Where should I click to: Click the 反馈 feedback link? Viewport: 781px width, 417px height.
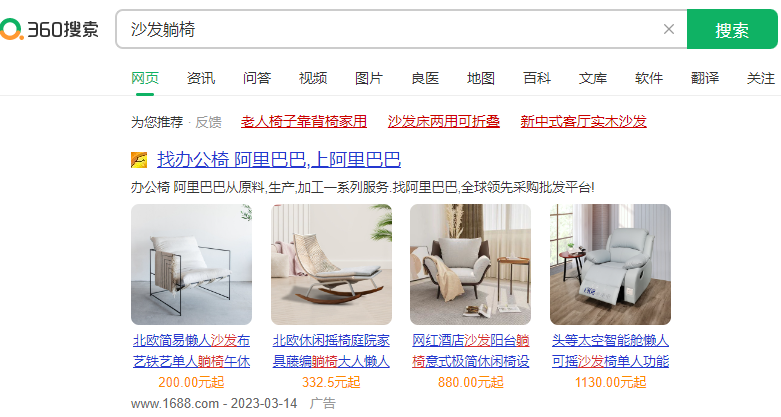click(x=208, y=122)
